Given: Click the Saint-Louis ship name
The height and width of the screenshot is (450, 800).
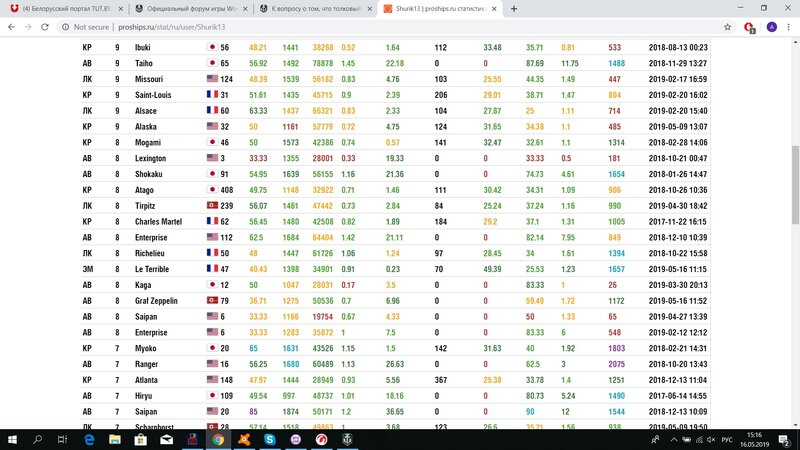Looking at the screenshot, I should 153,95.
